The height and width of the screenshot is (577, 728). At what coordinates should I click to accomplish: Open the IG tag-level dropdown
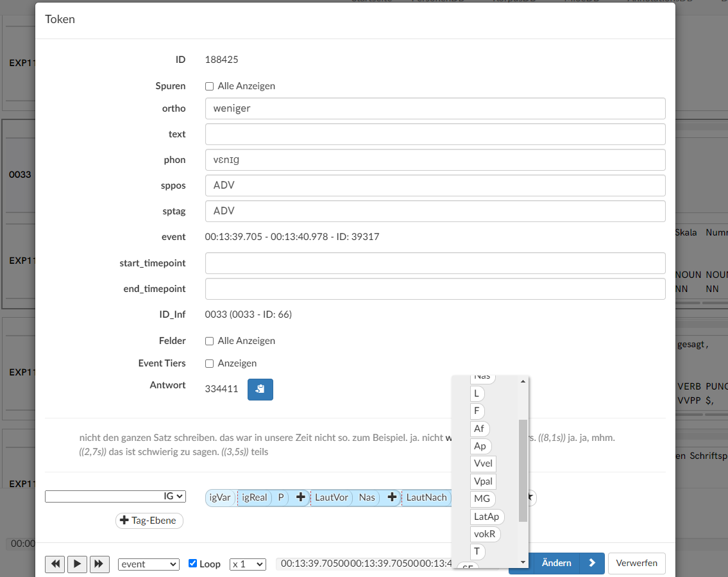coord(115,496)
